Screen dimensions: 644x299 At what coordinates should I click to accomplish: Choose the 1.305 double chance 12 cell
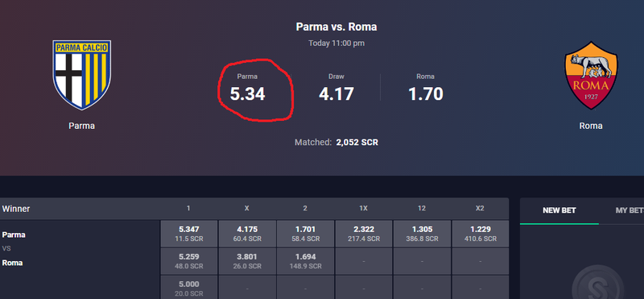[x=422, y=234]
